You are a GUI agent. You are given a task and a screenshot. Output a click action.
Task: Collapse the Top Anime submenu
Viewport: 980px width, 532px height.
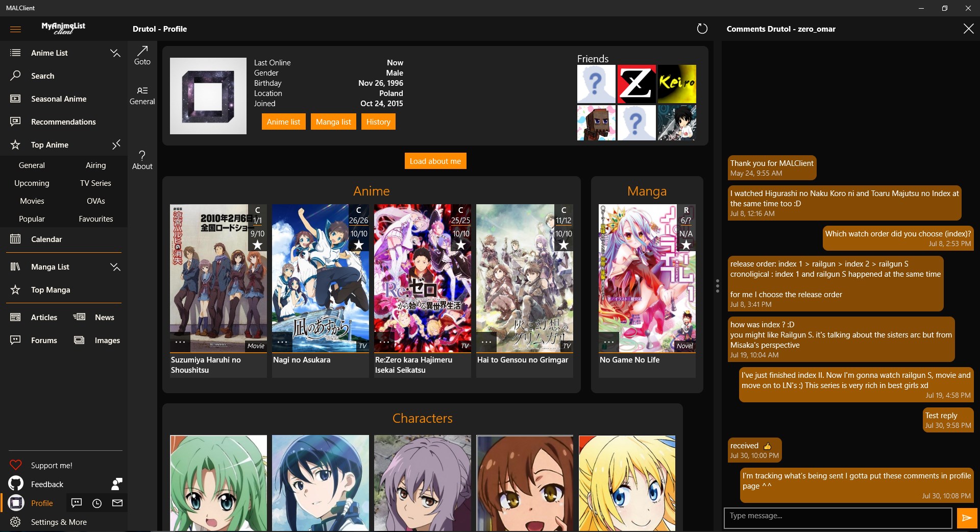116,144
